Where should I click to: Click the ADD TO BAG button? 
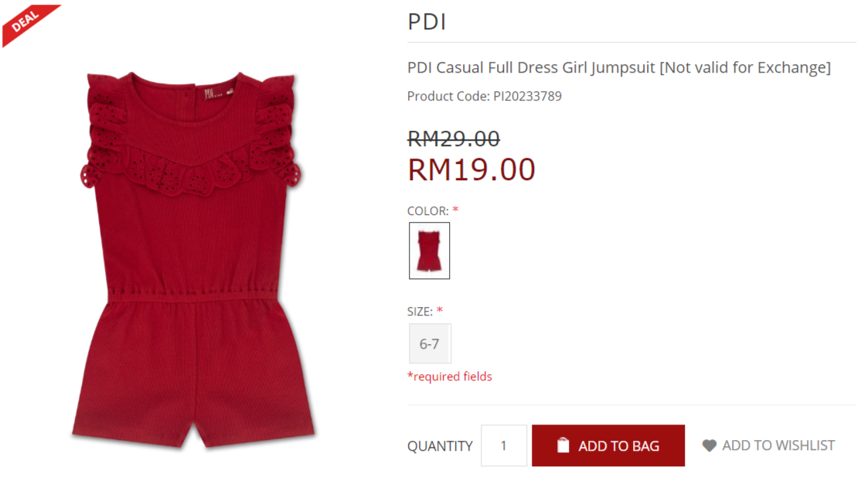[x=608, y=445]
